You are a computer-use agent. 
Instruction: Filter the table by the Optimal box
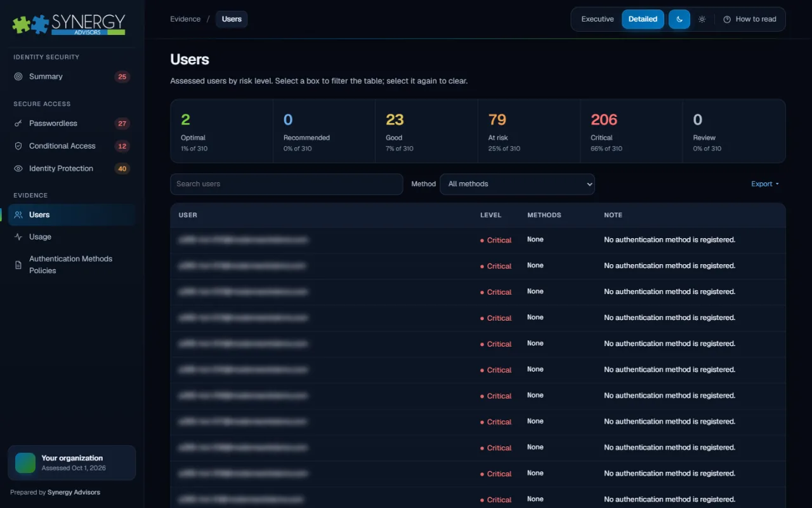pos(221,131)
